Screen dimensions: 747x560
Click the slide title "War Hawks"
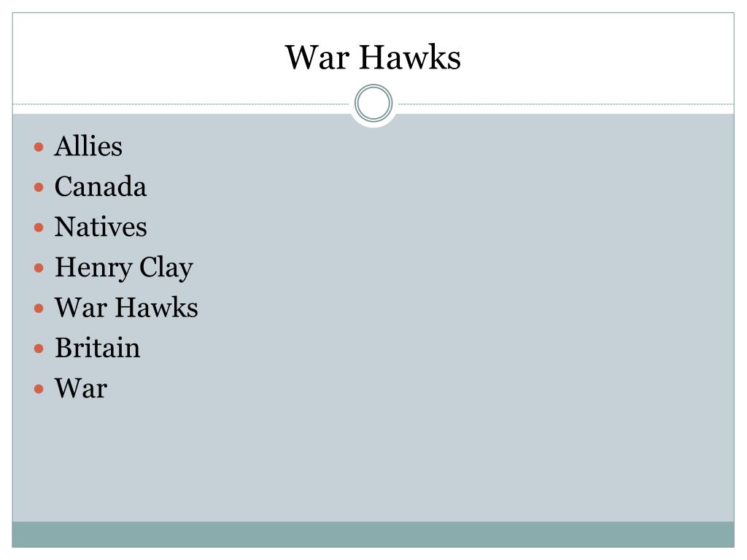373,58
